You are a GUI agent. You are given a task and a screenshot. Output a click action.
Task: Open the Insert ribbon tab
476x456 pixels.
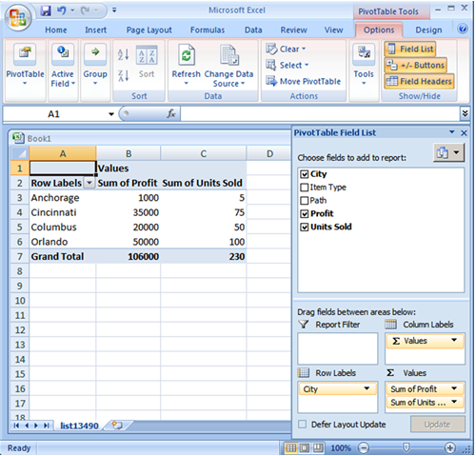(x=95, y=30)
